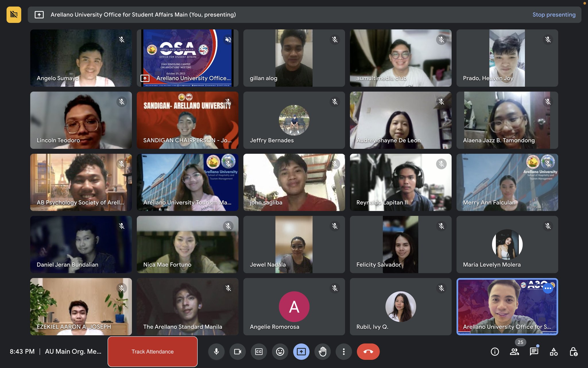The height and width of the screenshot is (368, 588).
Task: Turn on closed captions
Action: pos(259,351)
